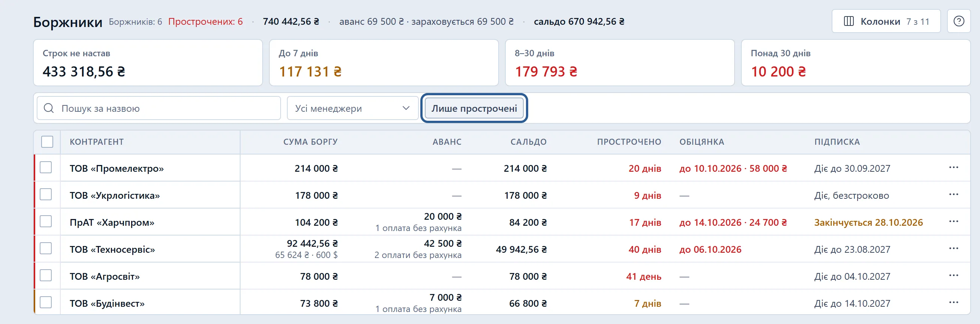Open row actions menu for ТОВ «Агросвіт»

[953, 276]
